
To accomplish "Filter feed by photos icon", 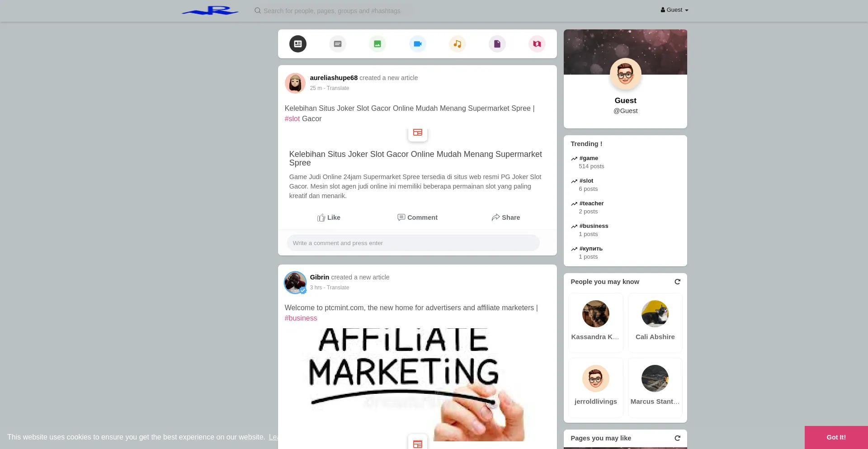I will pos(377,44).
